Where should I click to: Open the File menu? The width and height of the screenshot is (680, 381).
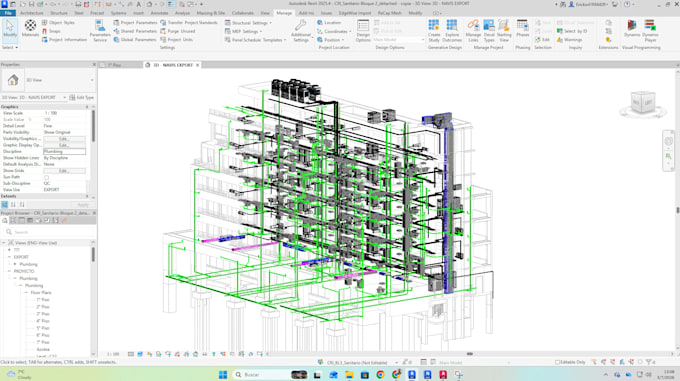tap(8, 13)
